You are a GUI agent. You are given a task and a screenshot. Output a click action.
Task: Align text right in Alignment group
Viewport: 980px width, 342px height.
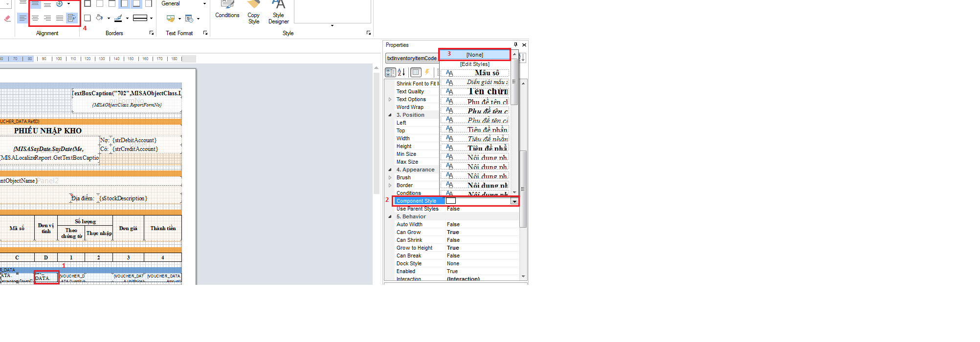point(47,18)
